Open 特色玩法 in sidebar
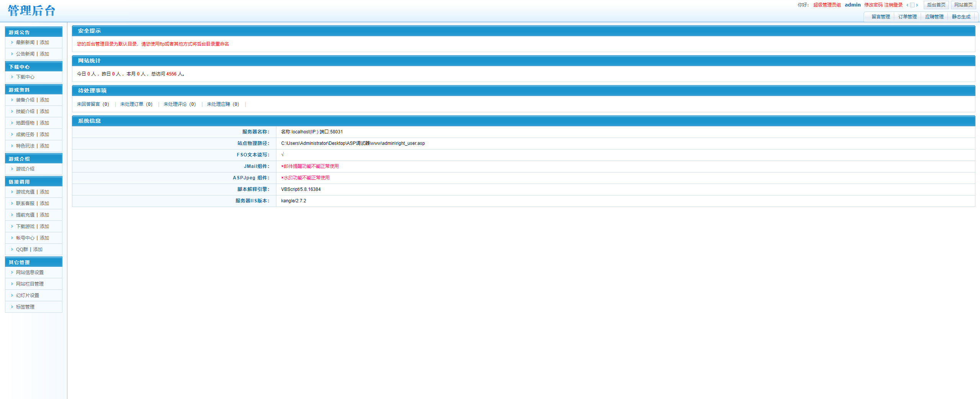Screen dimensions: 980x399 [25, 146]
